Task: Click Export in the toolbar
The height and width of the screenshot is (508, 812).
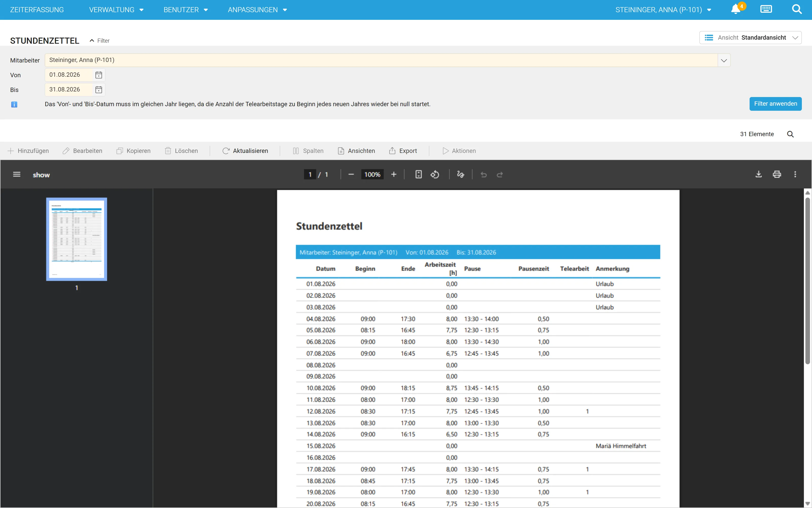Action: (x=403, y=151)
